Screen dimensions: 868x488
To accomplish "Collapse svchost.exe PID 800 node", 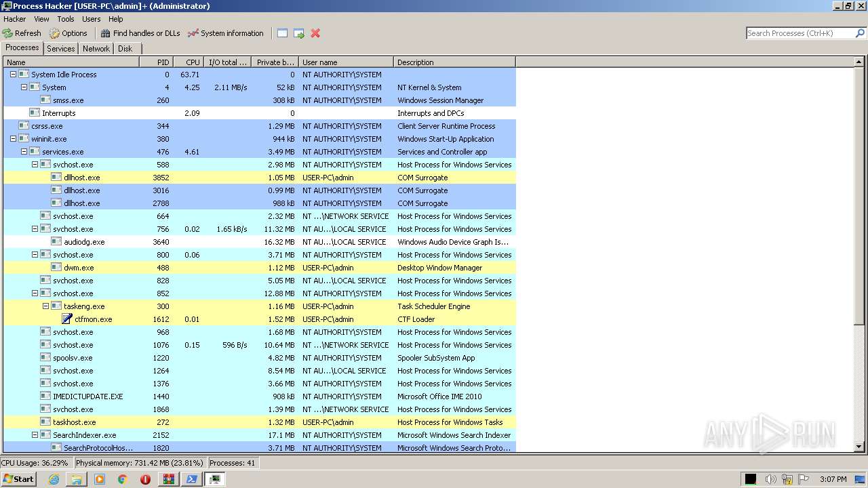I will [35, 255].
